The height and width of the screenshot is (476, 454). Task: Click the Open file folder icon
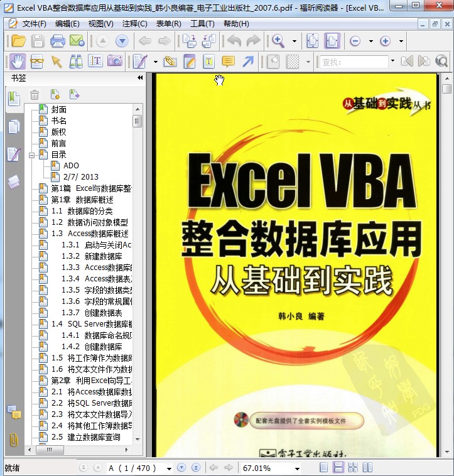[x=18, y=41]
